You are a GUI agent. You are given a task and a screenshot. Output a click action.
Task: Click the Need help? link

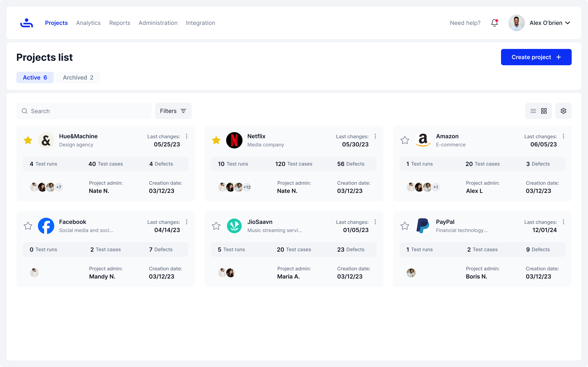click(465, 23)
